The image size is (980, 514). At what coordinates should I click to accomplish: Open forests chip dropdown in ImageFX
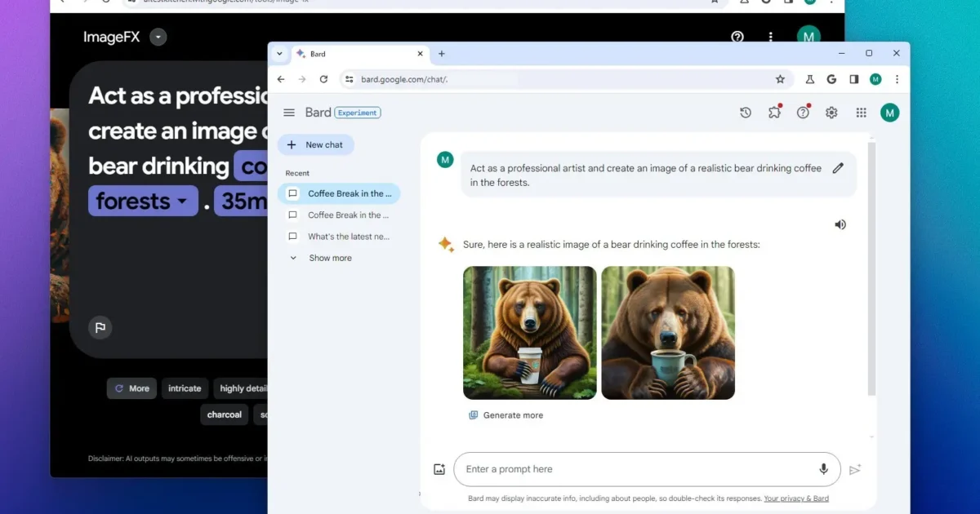tap(143, 201)
